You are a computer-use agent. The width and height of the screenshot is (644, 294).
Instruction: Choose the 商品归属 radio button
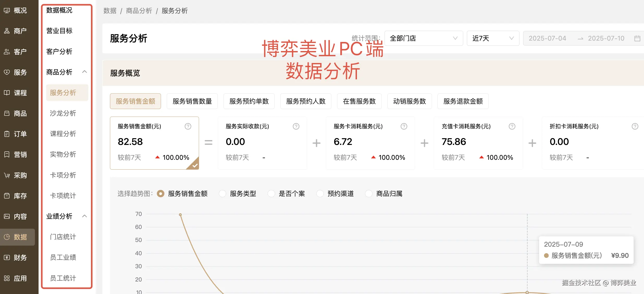click(x=369, y=194)
